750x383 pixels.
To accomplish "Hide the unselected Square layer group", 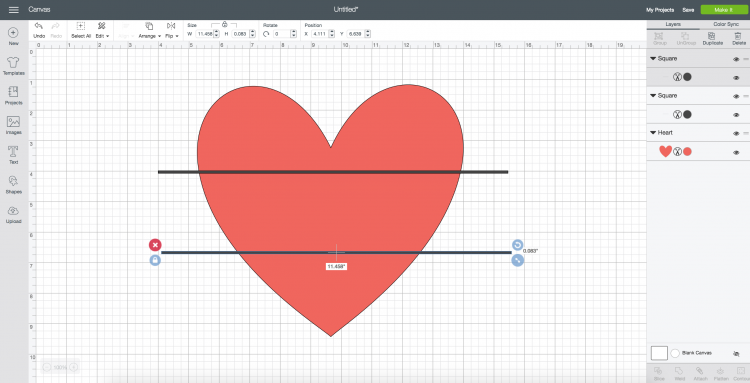I will click(736, 96).
